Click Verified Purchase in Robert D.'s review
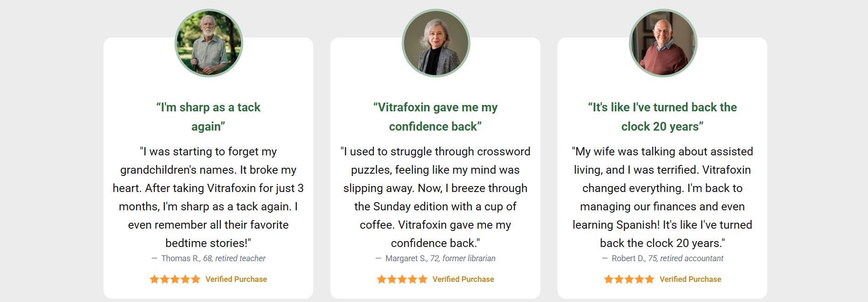Image resolution: width=868 pixels, height=302 pixels. [x=690, y=279]
